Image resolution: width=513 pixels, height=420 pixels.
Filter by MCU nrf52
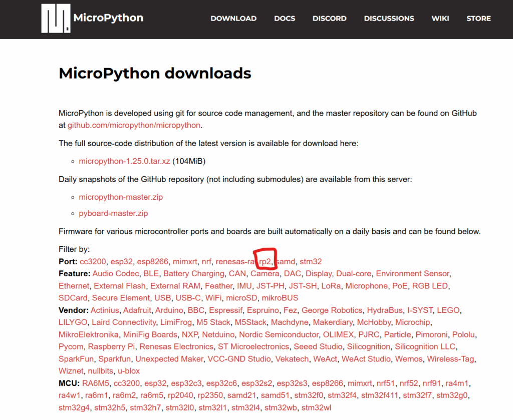coord(409,383)
